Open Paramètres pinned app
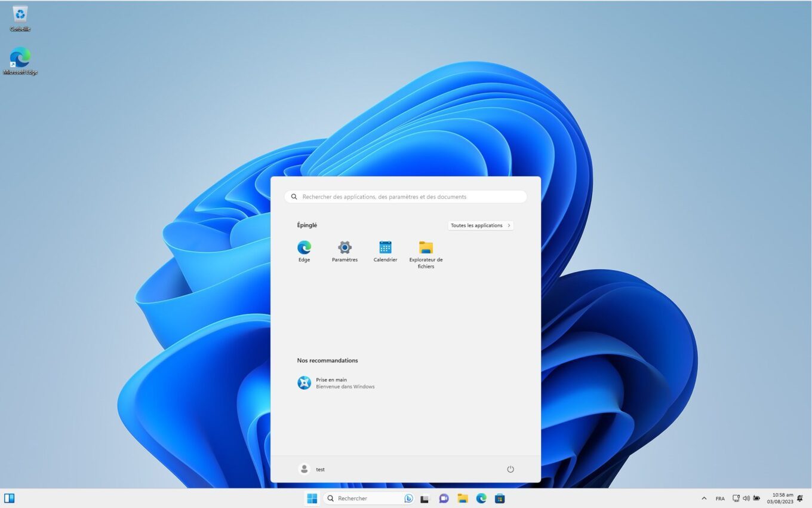The image size is (812, 508). click(x=345, y=252)
